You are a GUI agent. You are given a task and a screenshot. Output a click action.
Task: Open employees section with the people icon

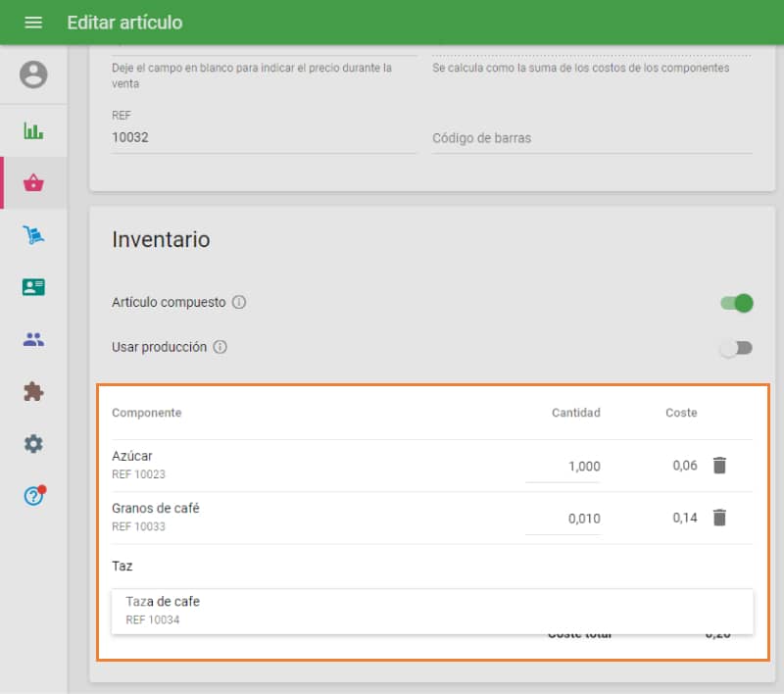32,338
